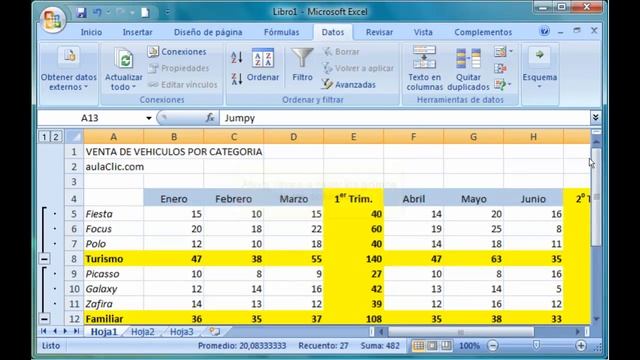The height and width of the screenshot is (360, 640).
Task: Open Conexiones in the ribbon
Action: coord(177,52)
